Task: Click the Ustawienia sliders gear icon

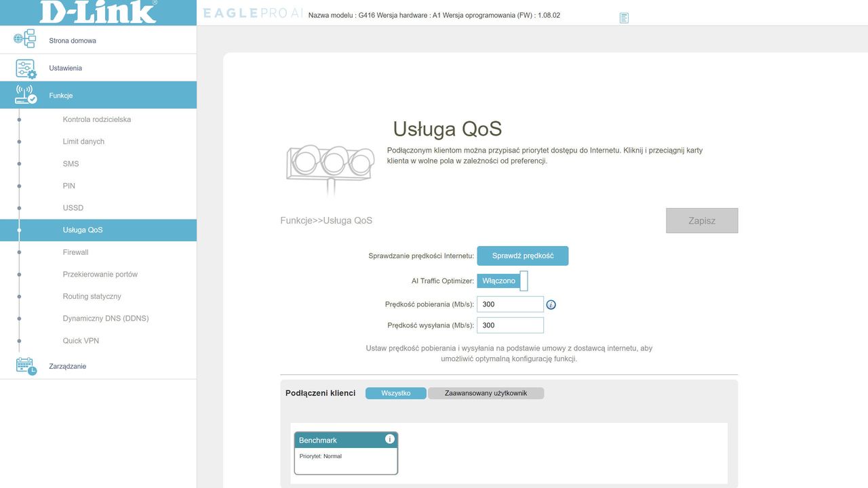Action: [x=26, y=68]
